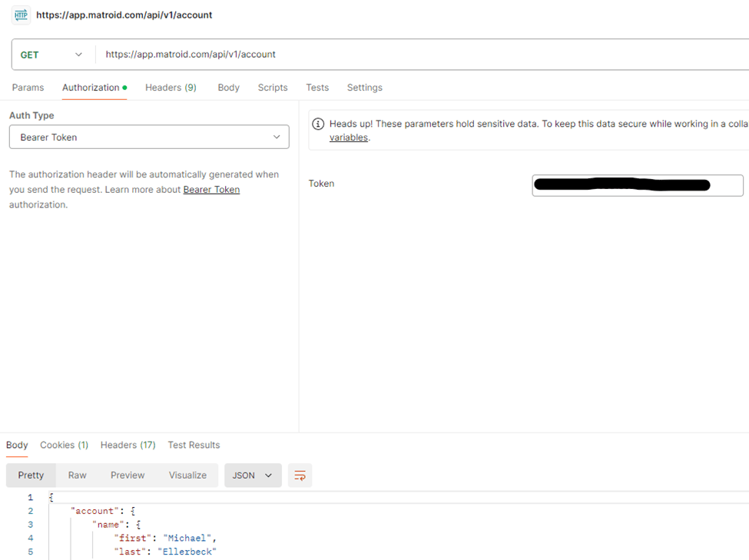The height and width of the screenshot is (560, 749).
Task: Click the info icon in Heads up banner
Action: [318, 124]
